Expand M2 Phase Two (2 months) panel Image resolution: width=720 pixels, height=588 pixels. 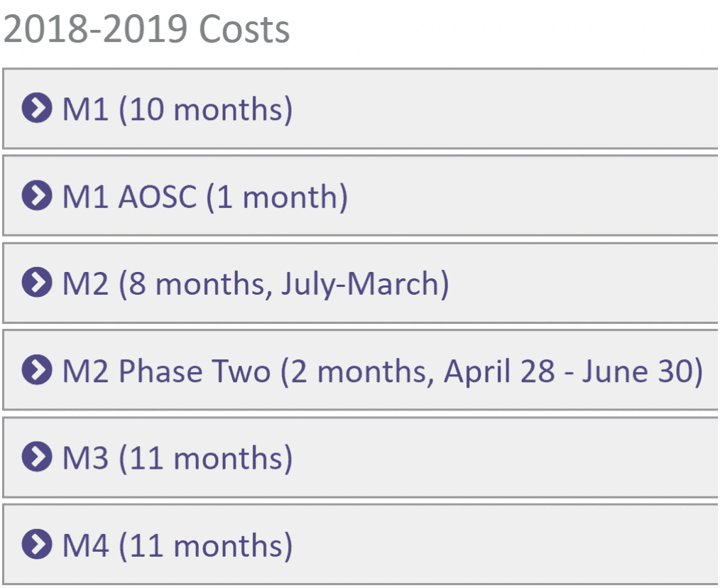coord(360,370)
